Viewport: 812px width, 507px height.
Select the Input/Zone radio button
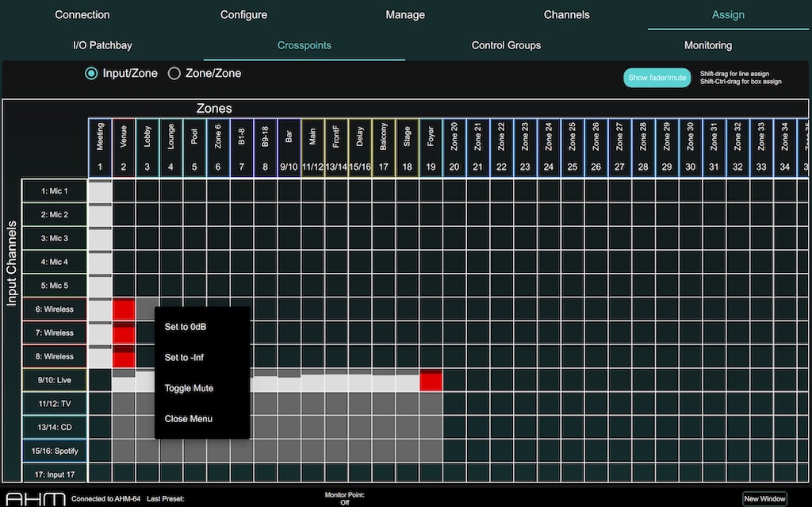(x=91, y=74)
